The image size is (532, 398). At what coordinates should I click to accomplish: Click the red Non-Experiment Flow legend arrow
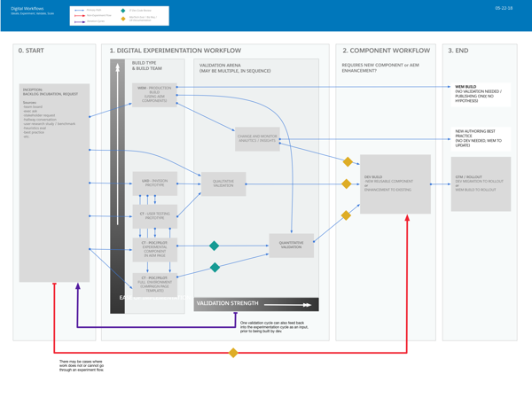point(80,15)
